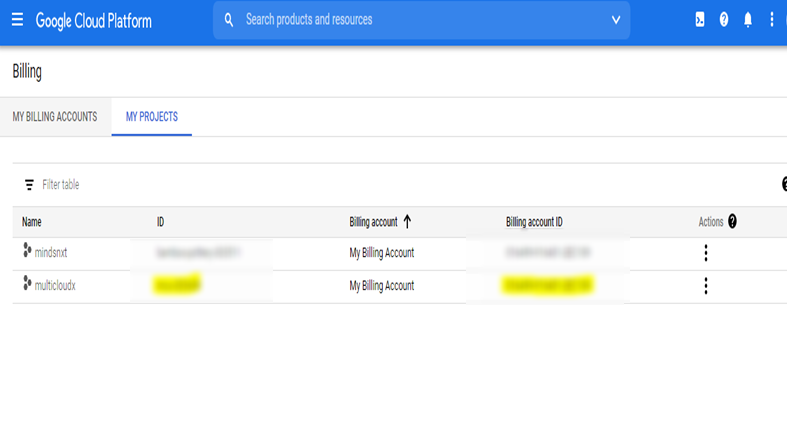Image resolution: width=787 pixels, height=442 pixels.
Task: Toggle sort arrow on Billing account column
Action: click(x=408, y=222)
